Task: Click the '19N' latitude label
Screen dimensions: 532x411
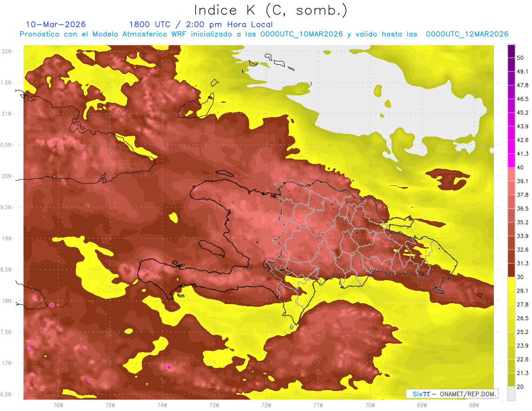Action: pyautogui.click(x=7, y=239)
